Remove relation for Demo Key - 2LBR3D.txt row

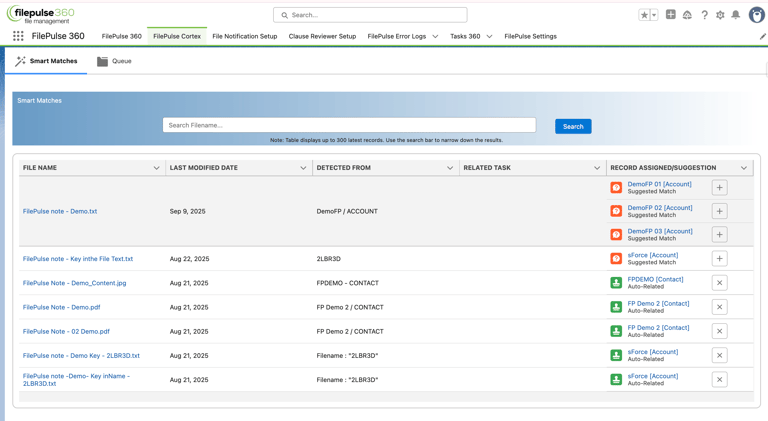[720, 355]
